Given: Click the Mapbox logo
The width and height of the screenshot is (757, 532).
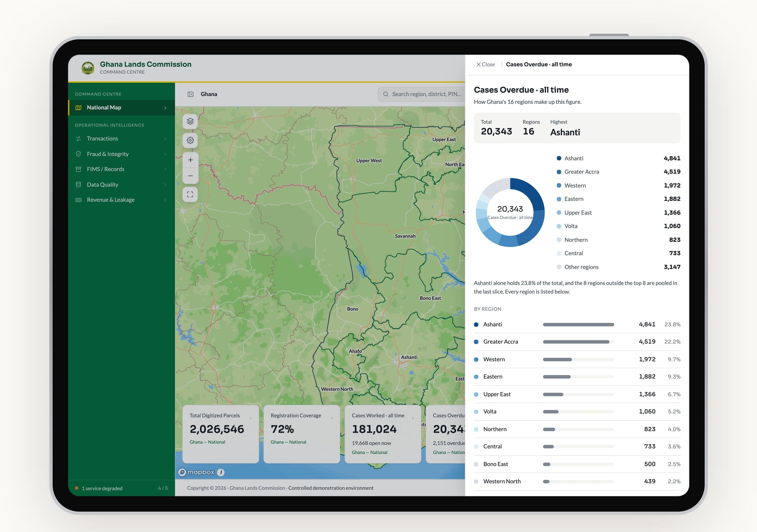Looking at the screenshot, I should click(x=196, y=472).
